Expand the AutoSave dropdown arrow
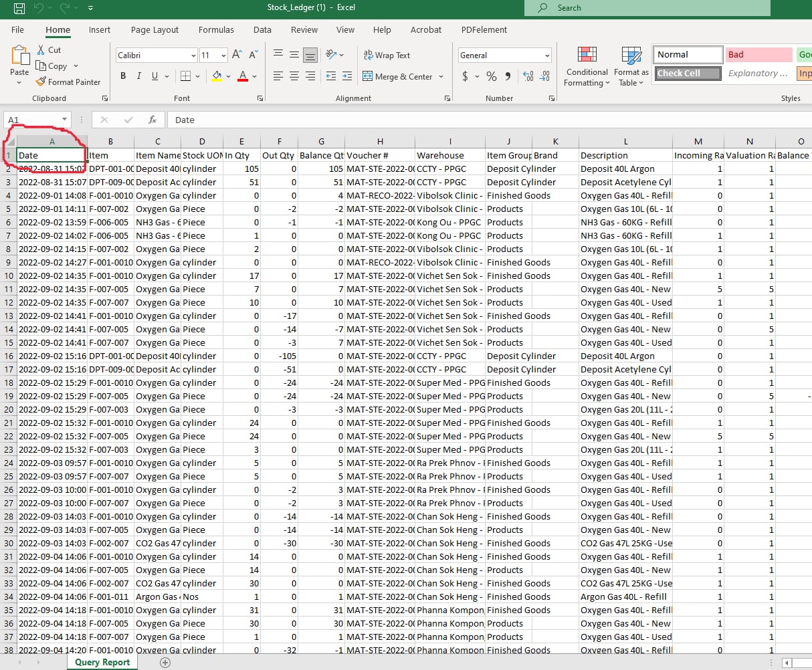This screenshot has height=670, width=812. pyautogui.click(x=90, y=7)
